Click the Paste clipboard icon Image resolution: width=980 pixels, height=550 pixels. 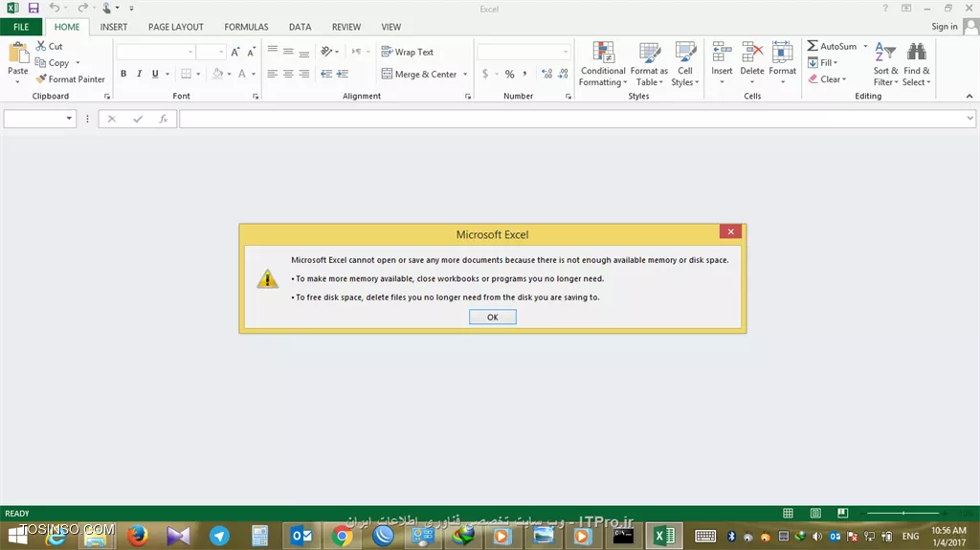click(18, 54)
